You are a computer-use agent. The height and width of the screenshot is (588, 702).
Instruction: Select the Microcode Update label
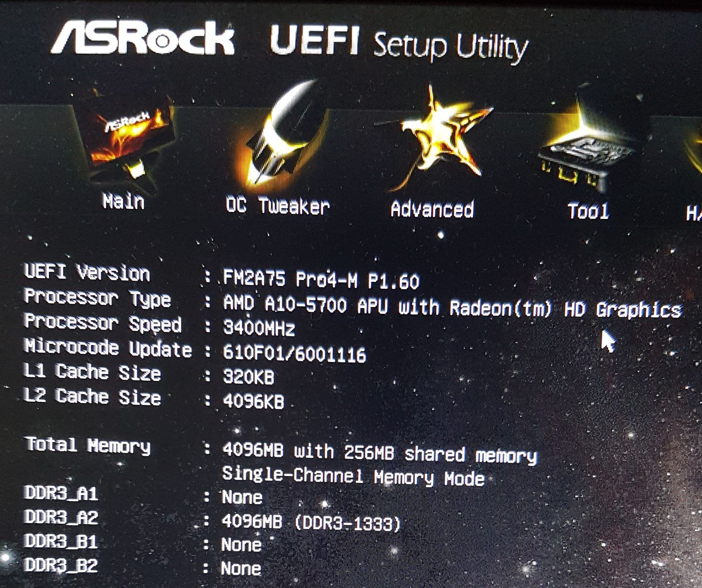(108, 348)
